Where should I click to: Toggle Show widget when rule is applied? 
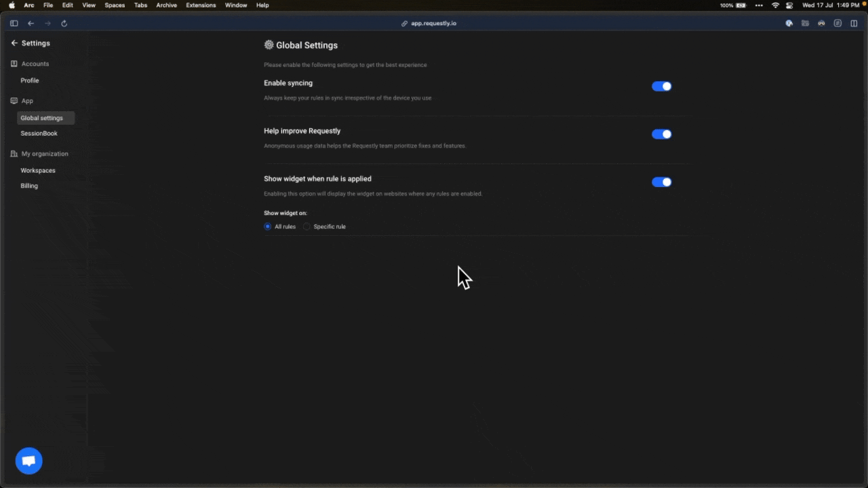662,182
